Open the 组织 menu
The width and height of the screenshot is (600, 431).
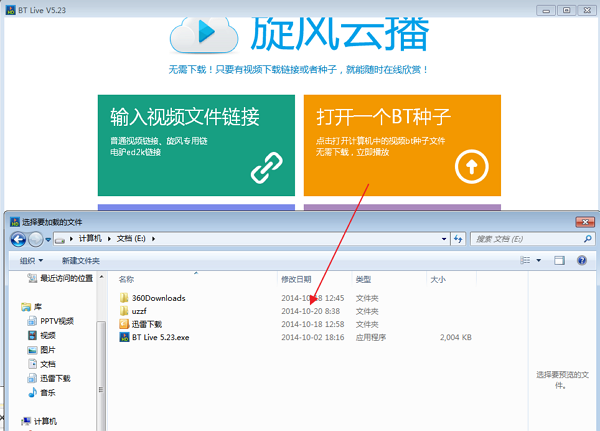[31, 261]
